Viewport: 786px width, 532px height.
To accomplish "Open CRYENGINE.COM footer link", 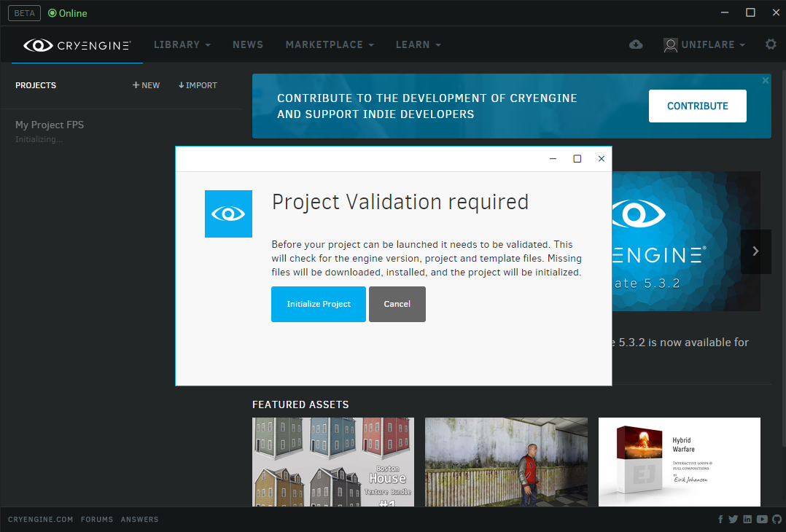I will click(x=40, y=520).
